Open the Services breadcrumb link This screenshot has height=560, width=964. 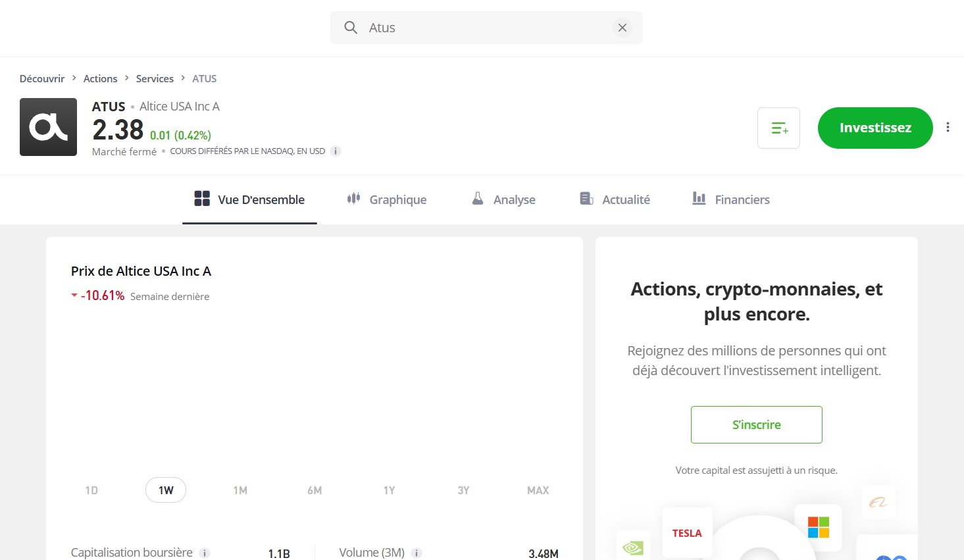pos(155,78)
